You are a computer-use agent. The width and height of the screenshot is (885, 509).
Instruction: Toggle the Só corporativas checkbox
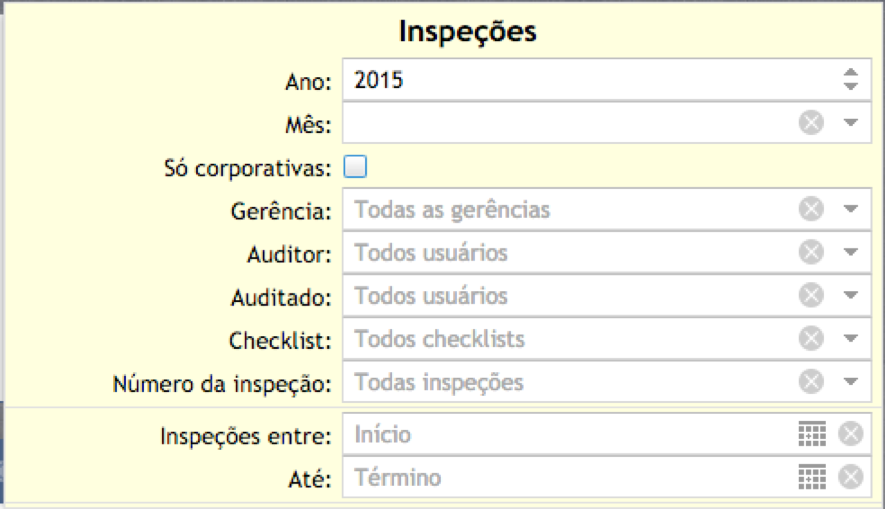[x=355, y=167]
